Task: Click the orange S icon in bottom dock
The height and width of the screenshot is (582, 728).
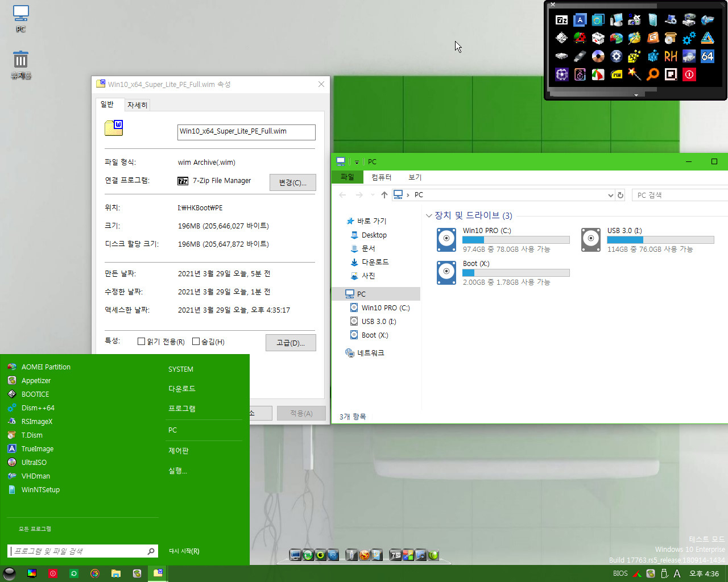Action: [x=364, y=555]
